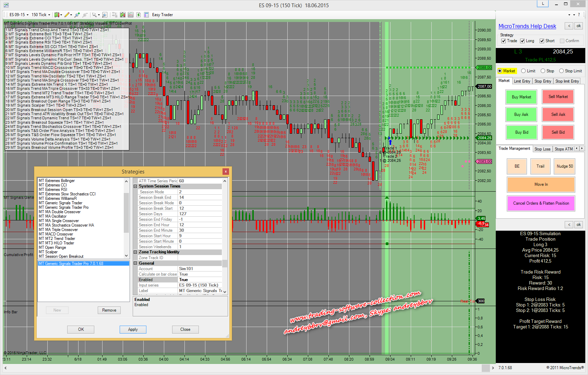Open the chart style candlestick icon

(57, 15)
